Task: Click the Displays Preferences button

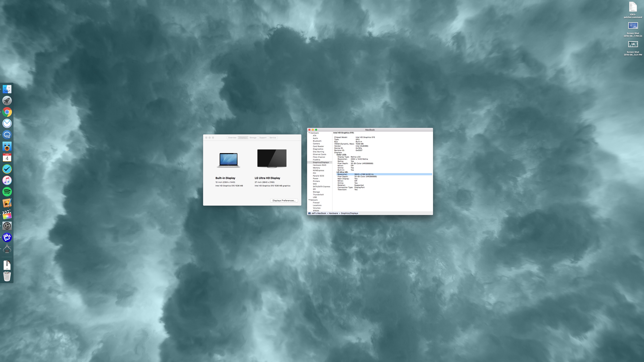Action: pos(284,200)
